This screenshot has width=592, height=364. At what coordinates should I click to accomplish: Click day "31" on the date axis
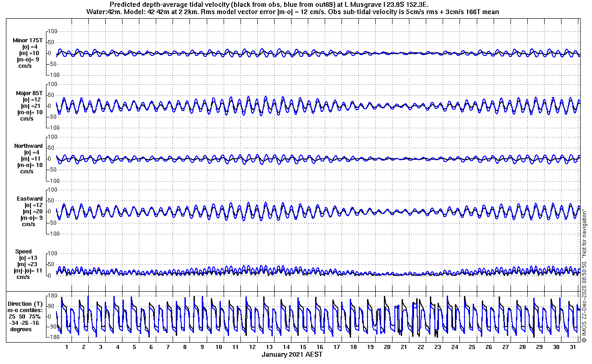pyautogui.click(x=573, y=347)
